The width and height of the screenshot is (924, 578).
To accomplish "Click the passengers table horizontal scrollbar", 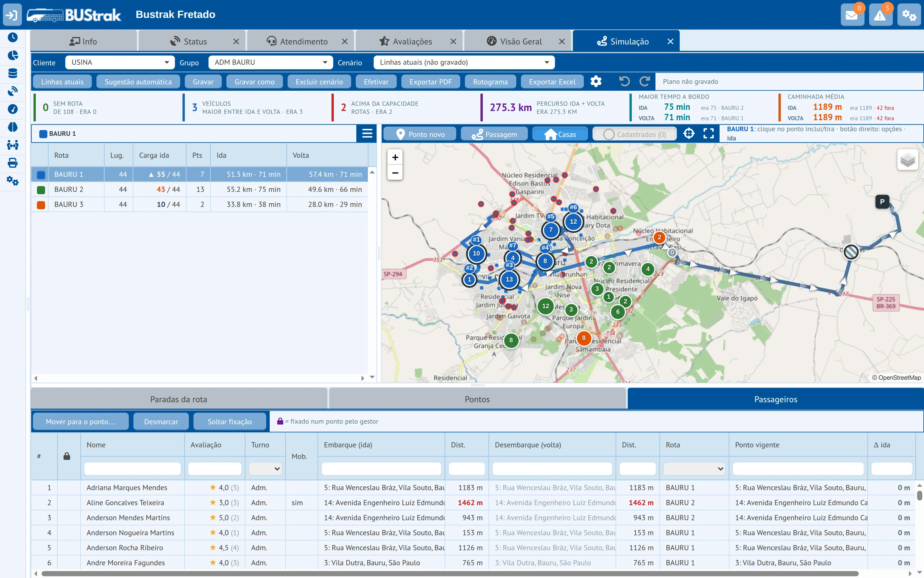I will point(450,574).
